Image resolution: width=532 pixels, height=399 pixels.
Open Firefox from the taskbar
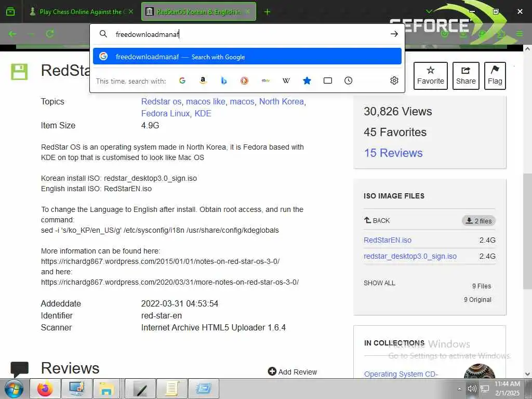(x=45, y=389)
